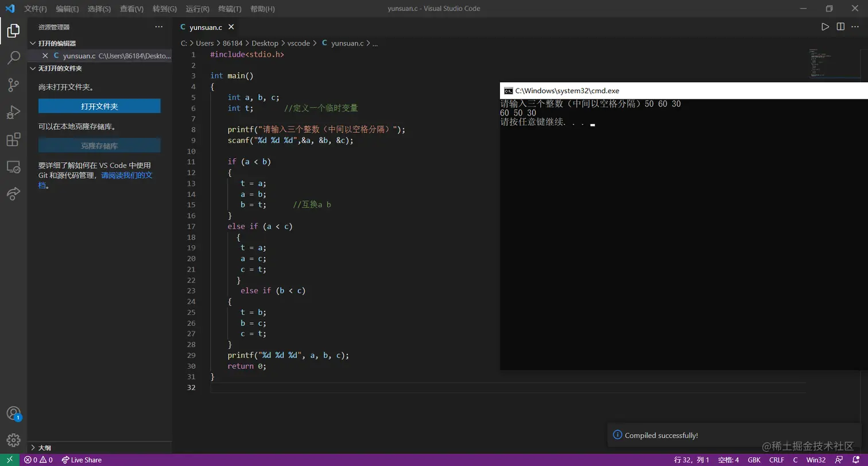The width and height of the screenshot is (868, 466).
Task: Open the Extensions view
Action: [x=13, y=140]
